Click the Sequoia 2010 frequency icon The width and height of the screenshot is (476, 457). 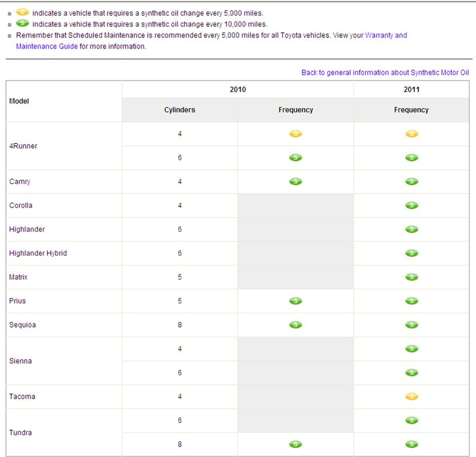pyautogui.click(x=296, y=325)
